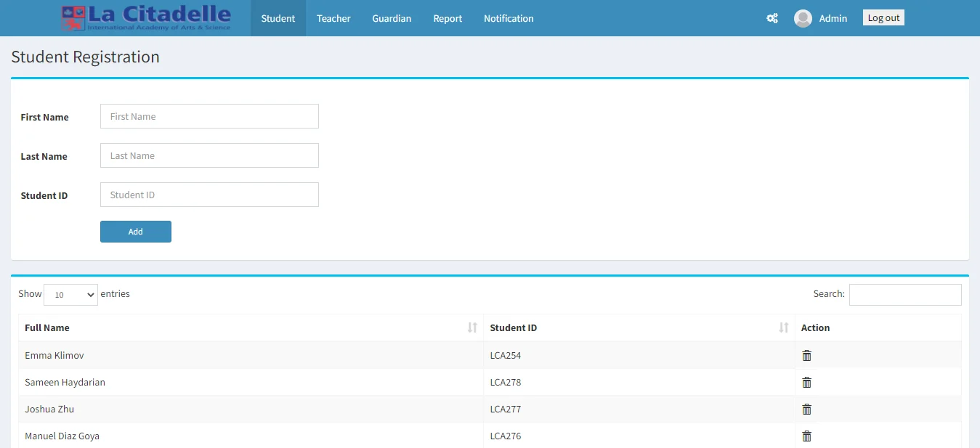
Task: Go to the Guardian menu
Action: pos(392,18)
